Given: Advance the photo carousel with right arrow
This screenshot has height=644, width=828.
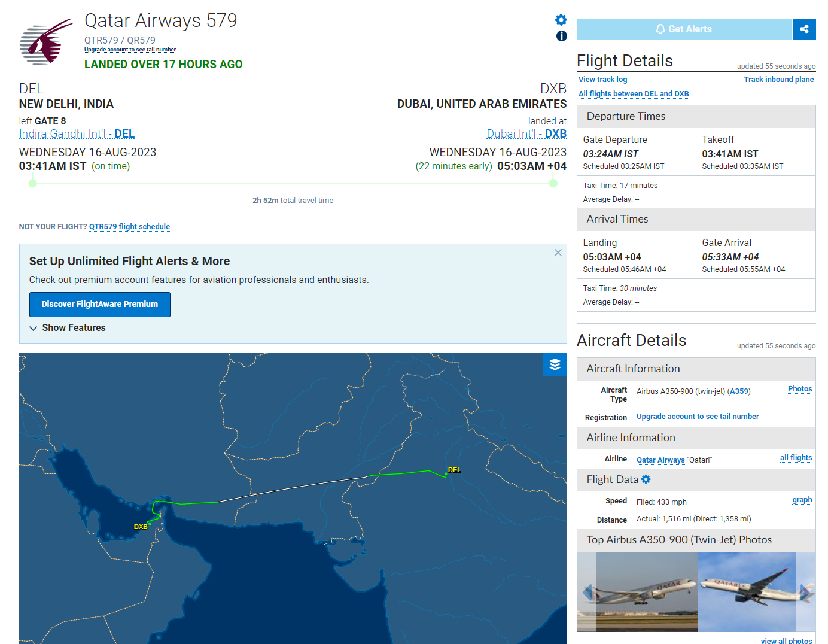Looking at the screenshot, I should 806,592.
